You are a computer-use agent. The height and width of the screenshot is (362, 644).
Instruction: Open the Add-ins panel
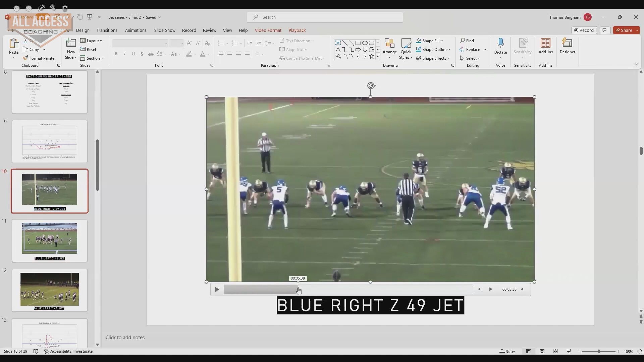[x=546, y=46]
